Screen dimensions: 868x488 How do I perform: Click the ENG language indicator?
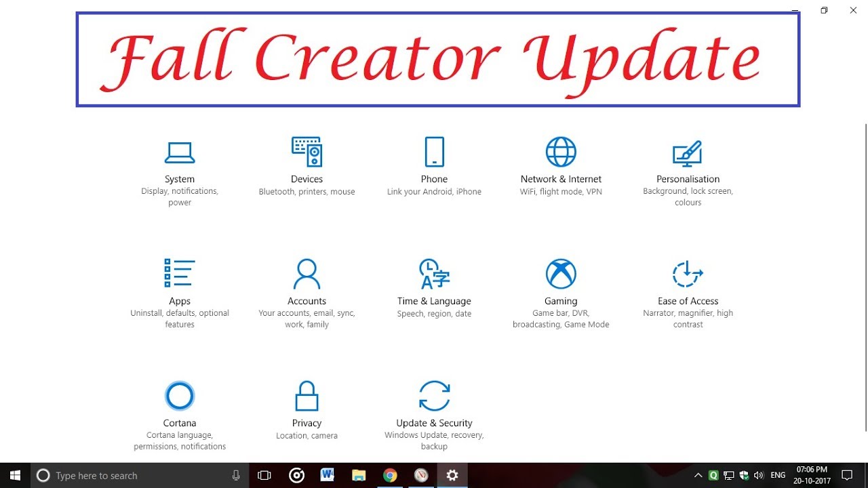[x=778, y=476]
